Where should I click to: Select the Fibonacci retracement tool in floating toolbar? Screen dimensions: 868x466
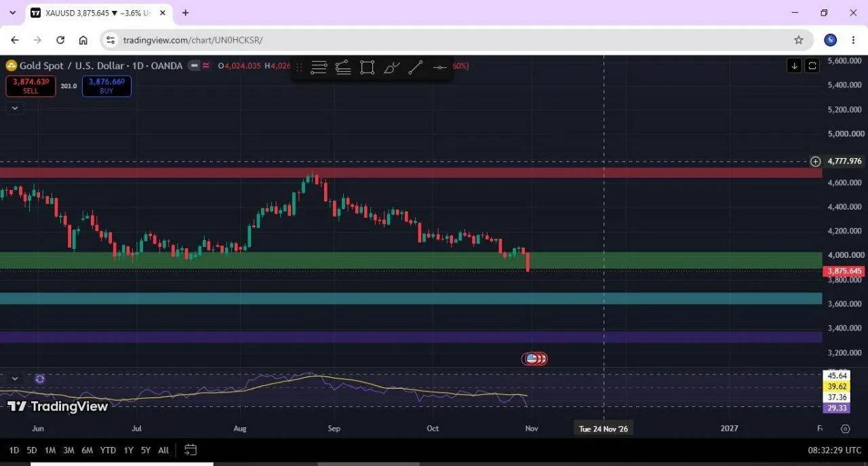[x=343, y=67]
